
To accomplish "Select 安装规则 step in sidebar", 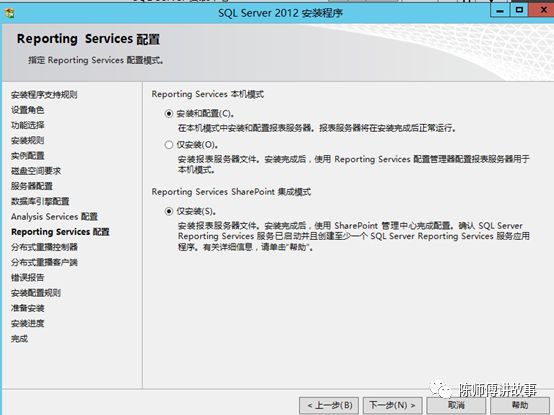I will click(28, 140).
